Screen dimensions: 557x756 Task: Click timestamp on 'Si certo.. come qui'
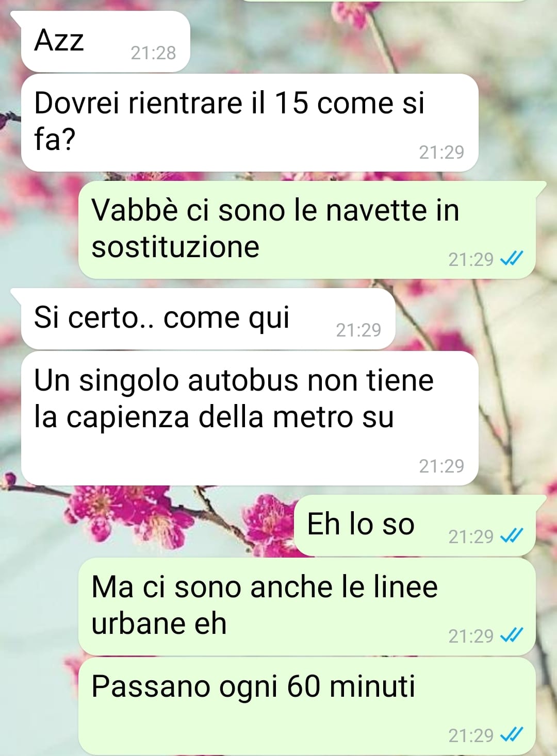(x=358, y=330)
